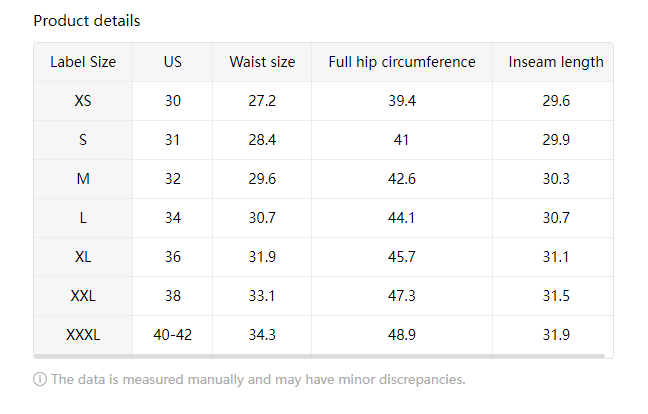Click the XL label size cell
The image size is (648, 414).
coord(83,257)
